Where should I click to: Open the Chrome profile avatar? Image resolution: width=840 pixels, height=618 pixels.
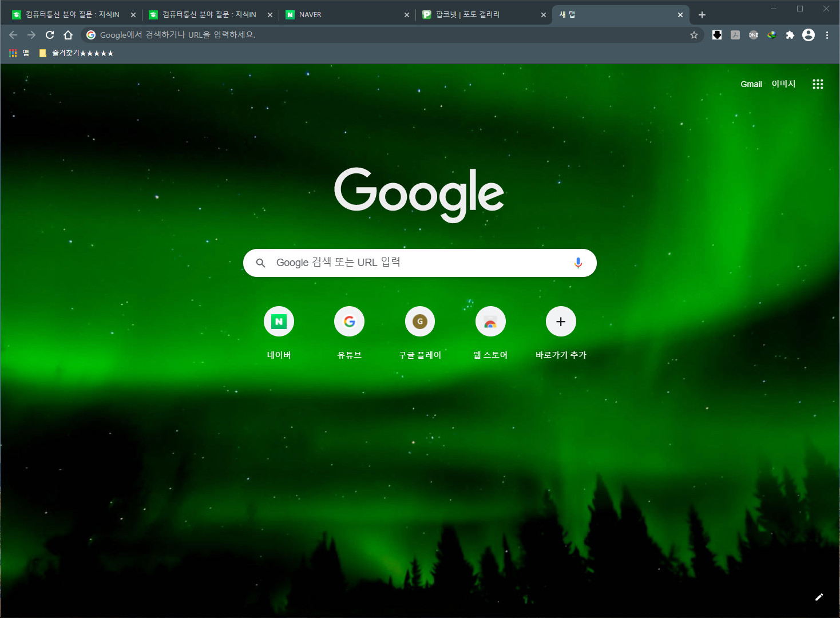tap(809, 35)
